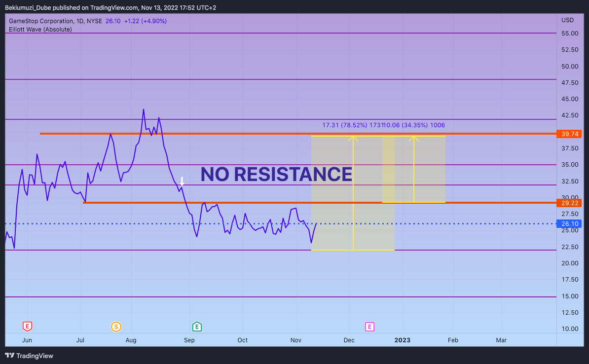This screenshot has width=589, height=364.
Task: Click the Sep date axis label
Action: coord(189,340)
